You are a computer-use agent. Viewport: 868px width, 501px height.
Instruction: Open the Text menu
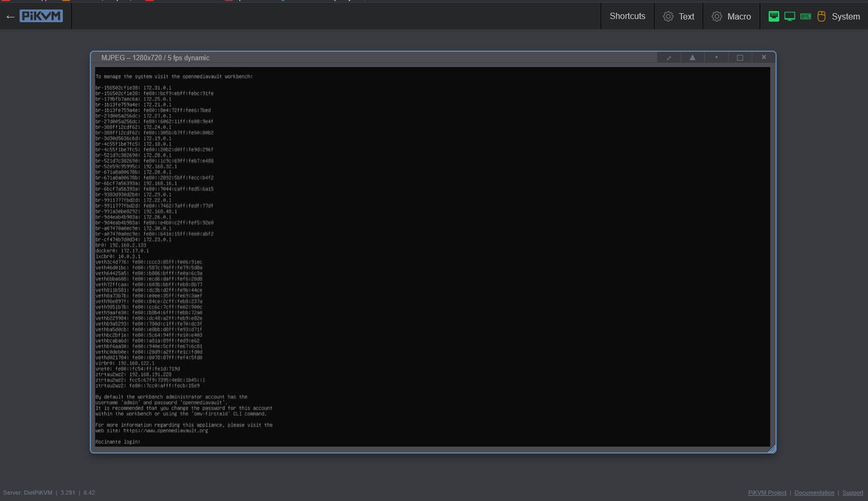coord(686,16)
